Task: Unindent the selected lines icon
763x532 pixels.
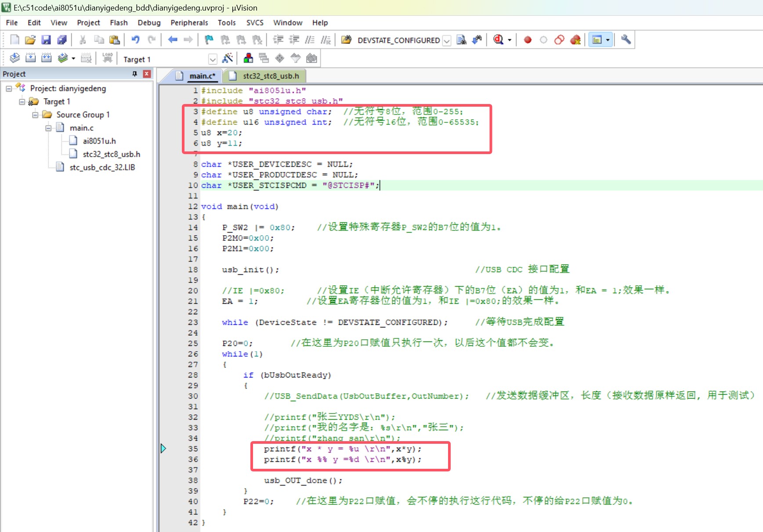Action: pos(294,40)
